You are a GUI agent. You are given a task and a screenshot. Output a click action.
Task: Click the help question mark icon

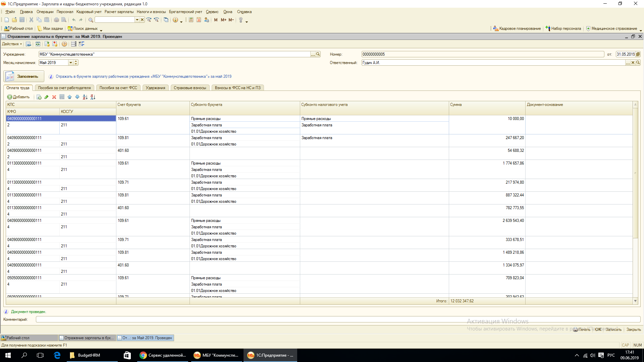64,44
